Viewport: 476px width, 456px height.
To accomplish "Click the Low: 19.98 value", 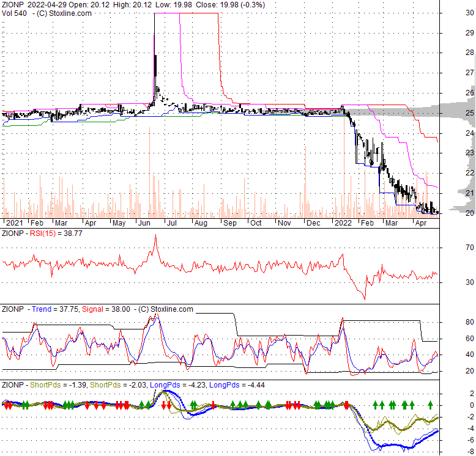I will coord(174,5).
